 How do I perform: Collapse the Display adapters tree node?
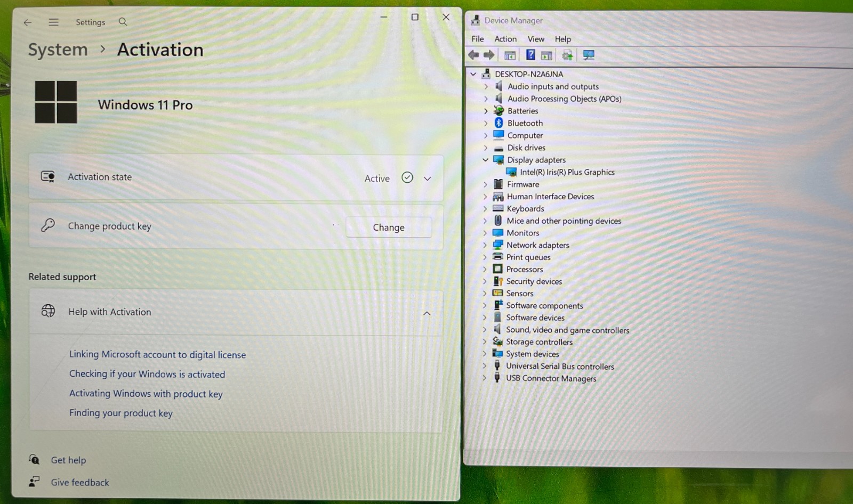486,160
